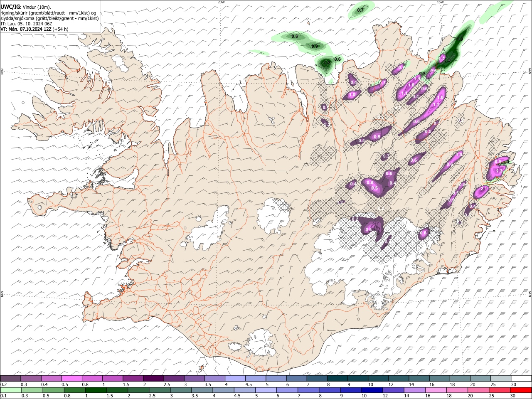
Task: Click the '(+54 h)' forecast offset text
Action: [x=61, y=29]
